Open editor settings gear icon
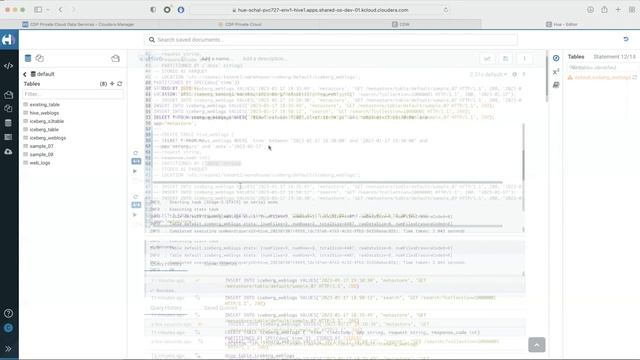This screenshot has width=640, height=360. pyautogui.click(x=515, y=75)
